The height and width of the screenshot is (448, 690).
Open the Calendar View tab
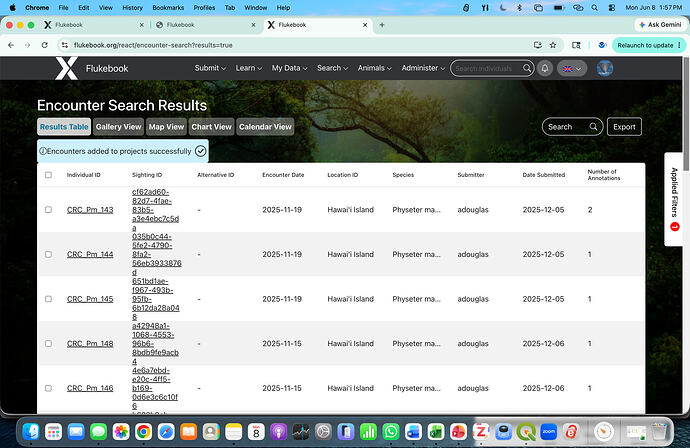[265, 127]
